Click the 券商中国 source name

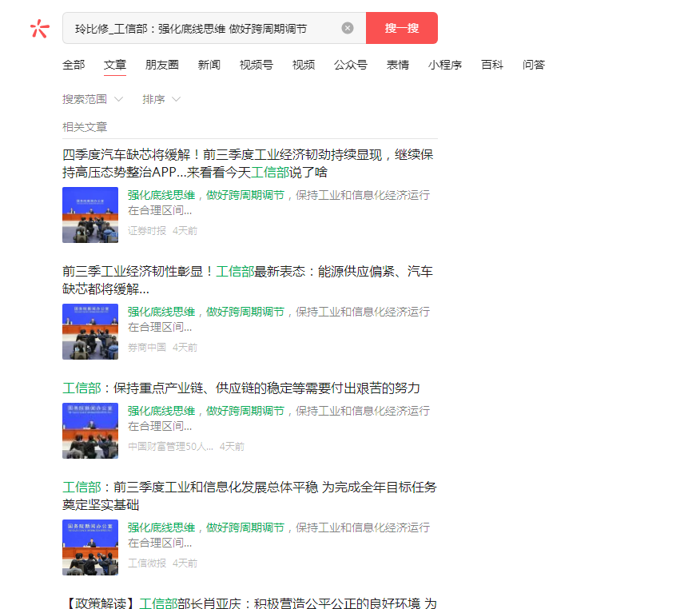coord(147,348)
